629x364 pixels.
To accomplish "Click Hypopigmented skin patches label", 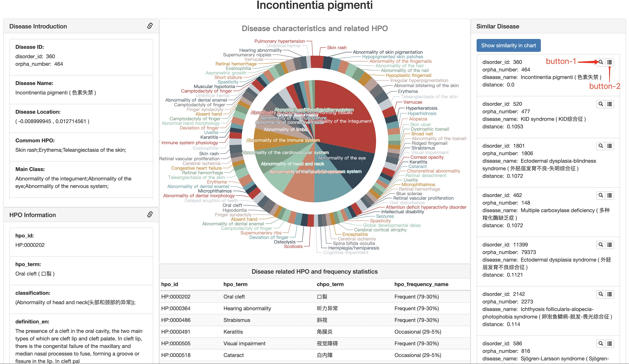I will tap(393, 56).
